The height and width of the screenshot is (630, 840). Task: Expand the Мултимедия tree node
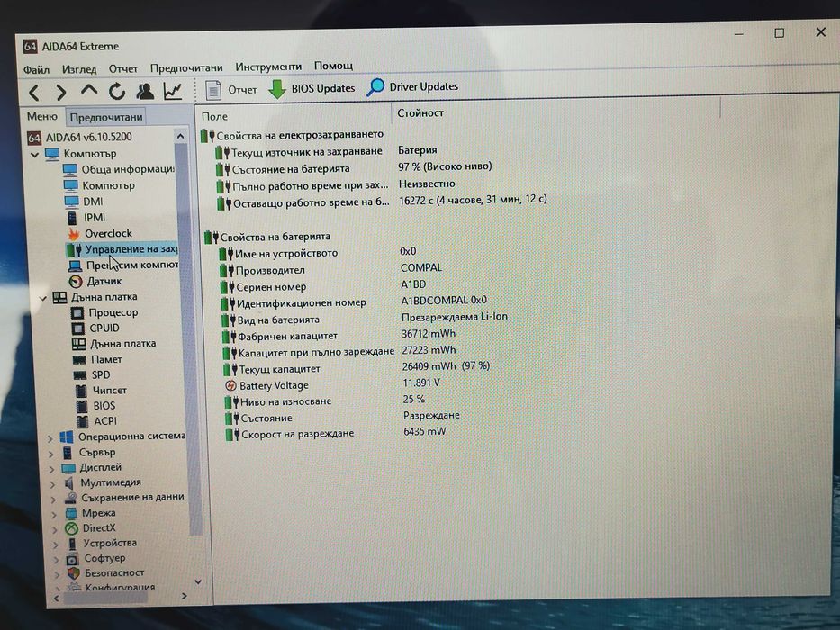[x=52, y=484]
